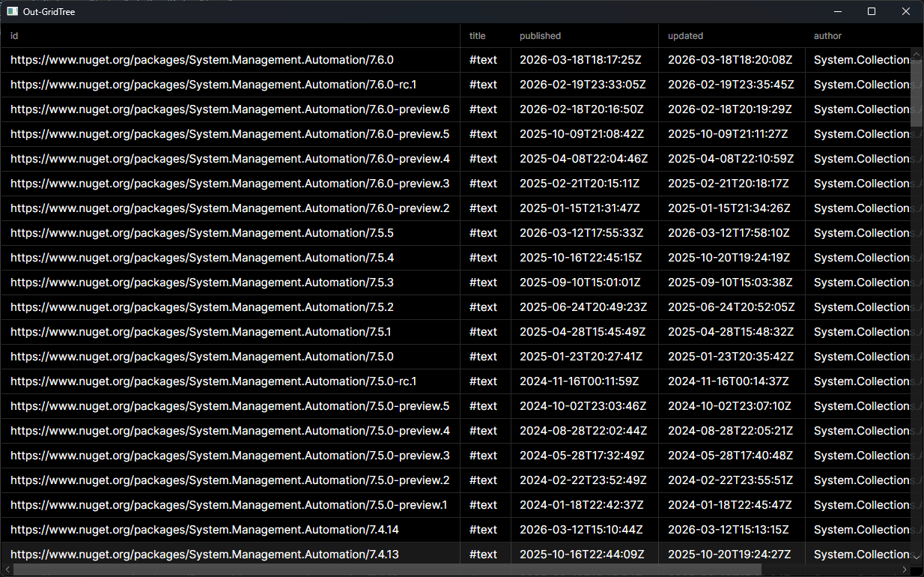This screenshot has height=577, width=924.
Task: Sort by the id column header
Action: click(230, 35)
